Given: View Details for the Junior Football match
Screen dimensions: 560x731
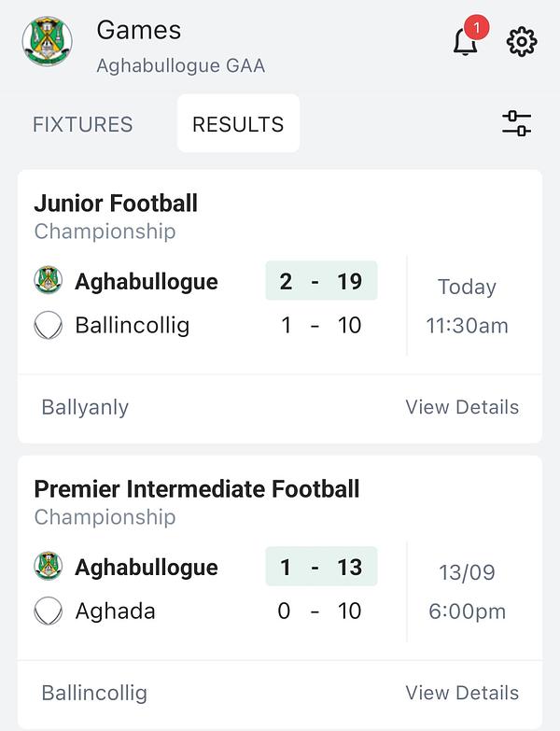Looking at the screenshot, I should [x=462, y=407].
